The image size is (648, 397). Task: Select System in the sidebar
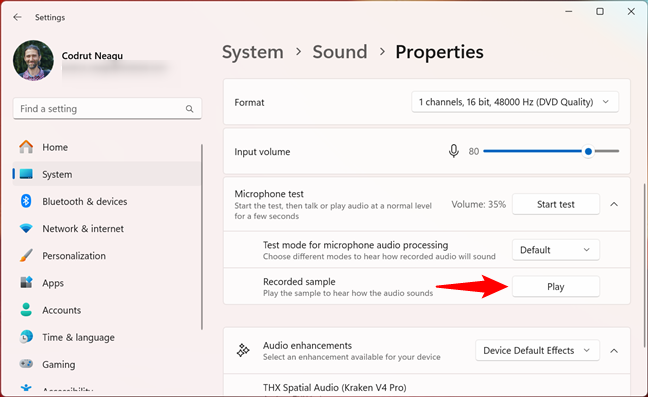click(x=107, y=174)
